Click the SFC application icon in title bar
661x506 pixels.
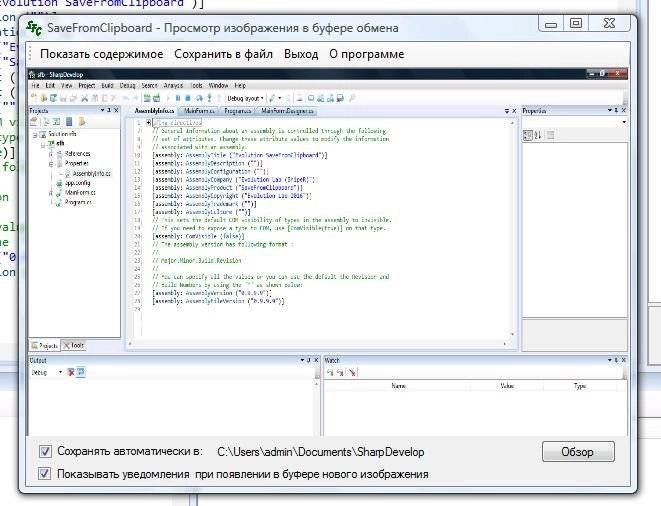[x=34, y=28]
